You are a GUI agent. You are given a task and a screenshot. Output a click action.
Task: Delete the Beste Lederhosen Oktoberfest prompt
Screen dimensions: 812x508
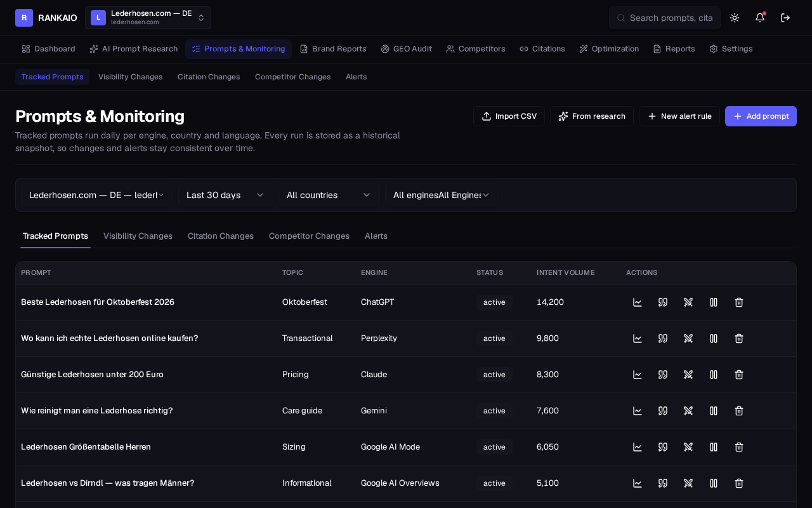pos(739,302)
